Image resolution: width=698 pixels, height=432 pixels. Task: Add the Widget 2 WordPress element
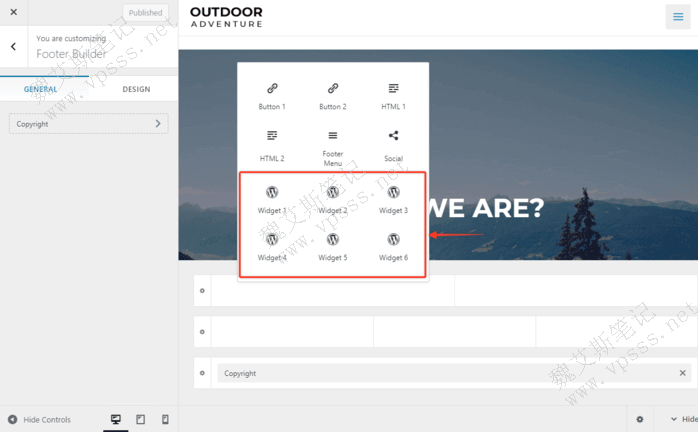point(333,200)
